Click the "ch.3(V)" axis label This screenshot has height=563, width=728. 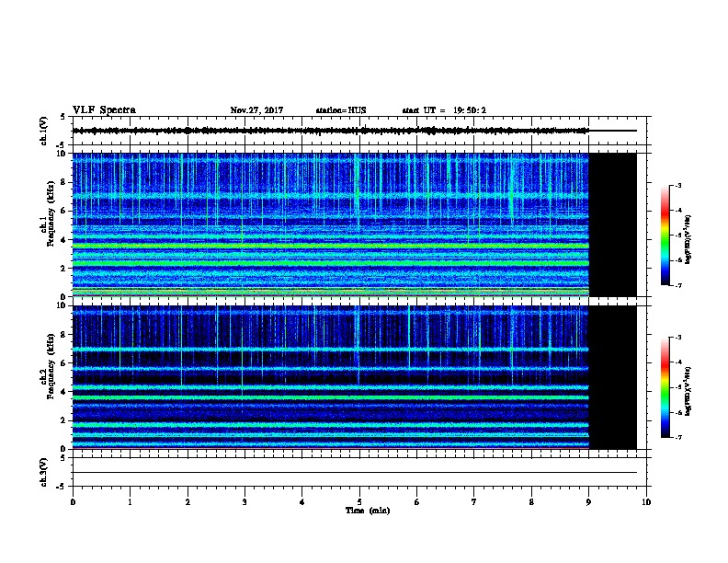click(44, 472)
